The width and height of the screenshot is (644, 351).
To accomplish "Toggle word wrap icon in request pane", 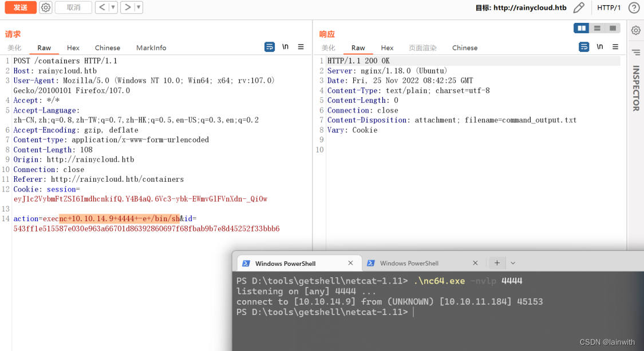I will click(x=270, y=47).
